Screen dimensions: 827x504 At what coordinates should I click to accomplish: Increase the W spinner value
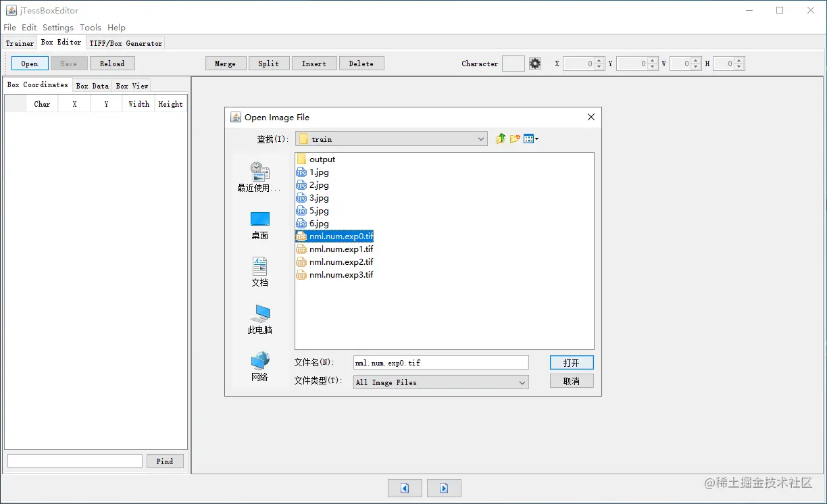click(x=697, y=60)
